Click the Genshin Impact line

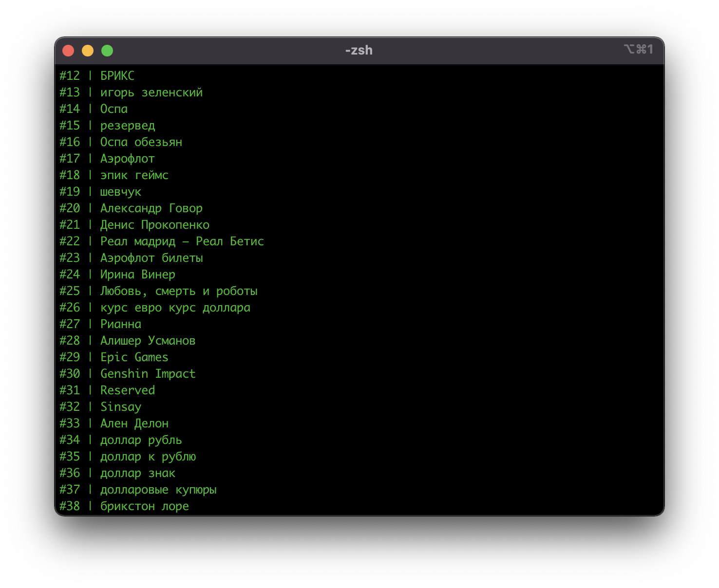pyautogui.click(x=148, y=374)
